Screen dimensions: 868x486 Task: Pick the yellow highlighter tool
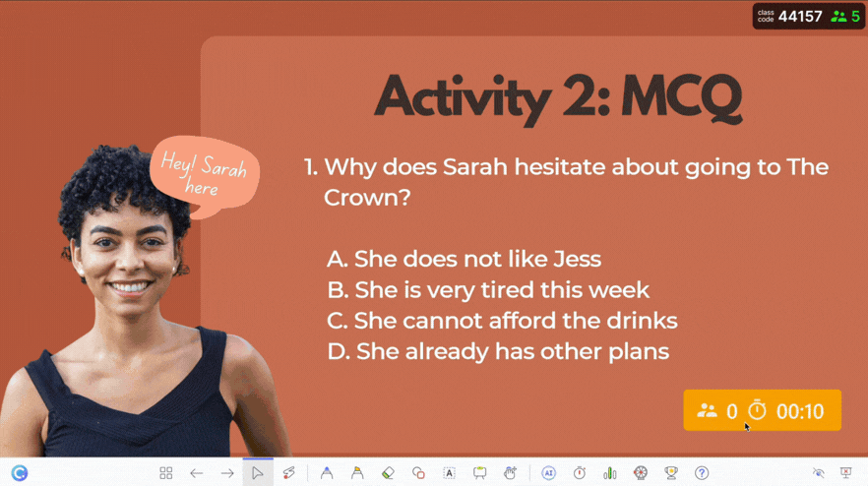point(357,473)
